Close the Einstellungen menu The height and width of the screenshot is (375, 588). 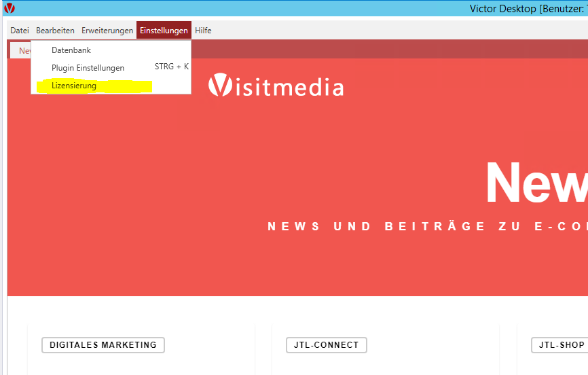164,30
